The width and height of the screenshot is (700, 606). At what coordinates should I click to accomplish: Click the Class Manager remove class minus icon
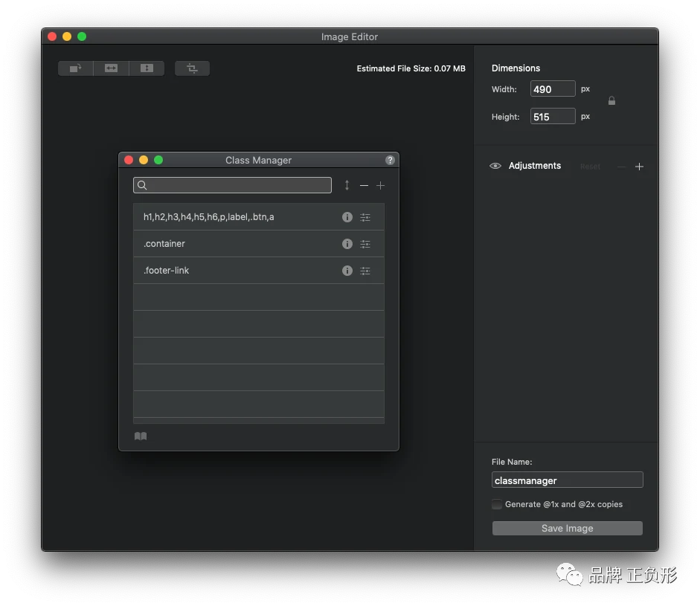click(x=364, y=185)
